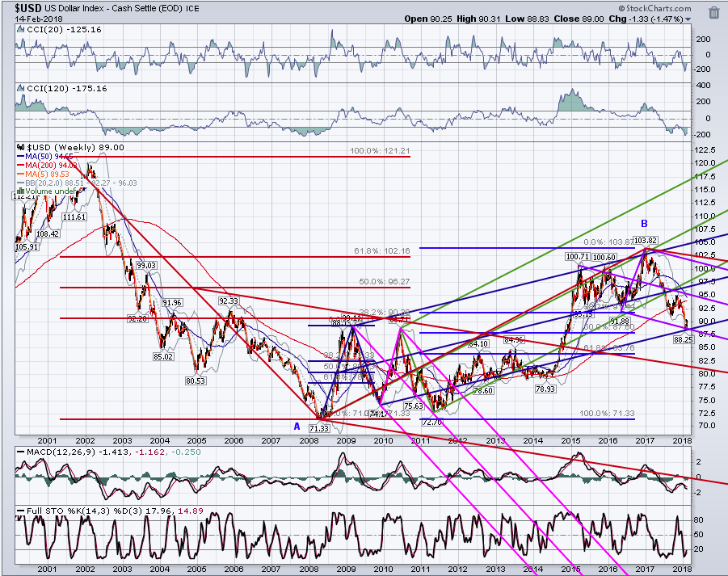Click the MACD legend line marker
728x576 pixels.
click(20, 452)
